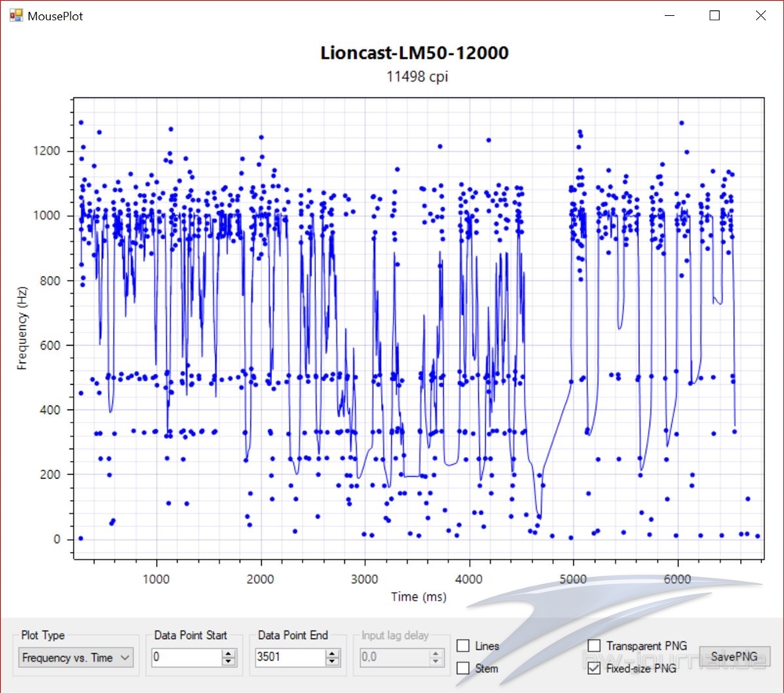The height and width of the screenshot is (693, 784).
Task: Click the Frequency (Hz) axis label
Action: coord(21,328)
